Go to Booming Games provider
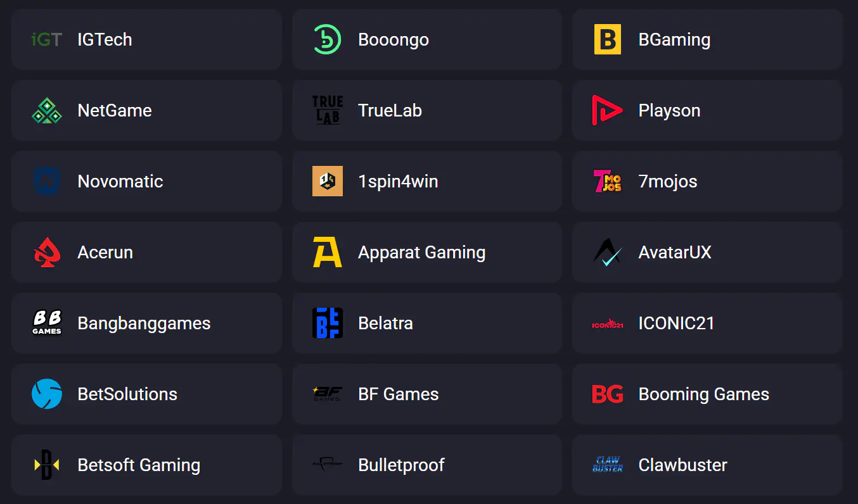The width and height of the screenshot is (858, 504). 707,394
